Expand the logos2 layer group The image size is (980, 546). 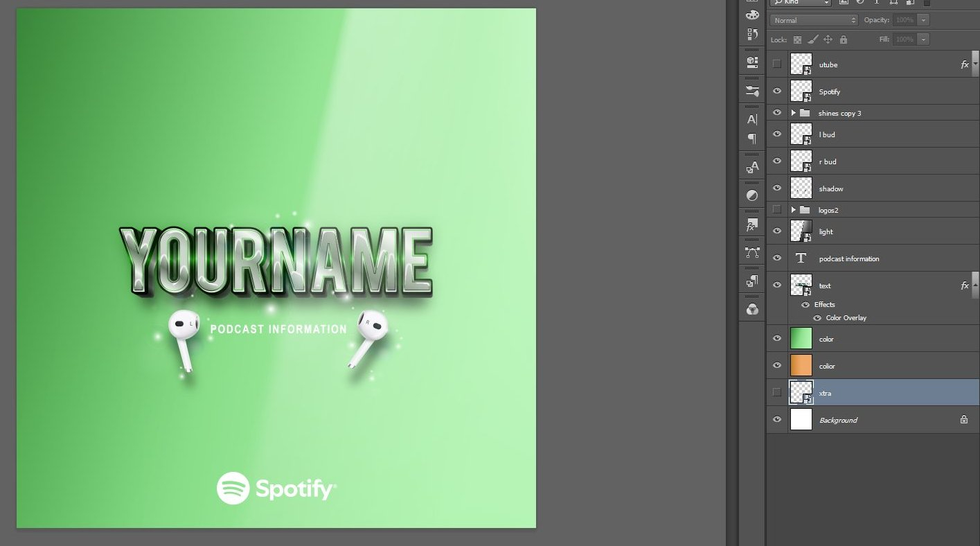[x=793, y=210]
